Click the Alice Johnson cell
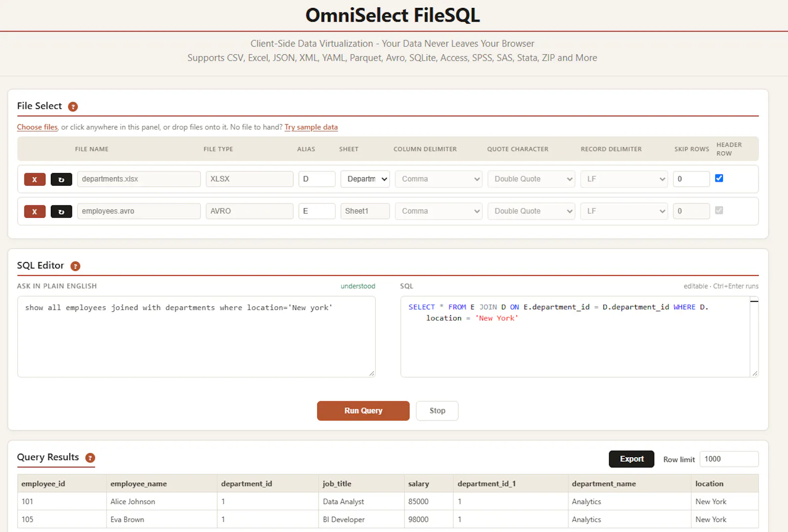The height and width of the screenshot is (532, 788). (162, 501)
